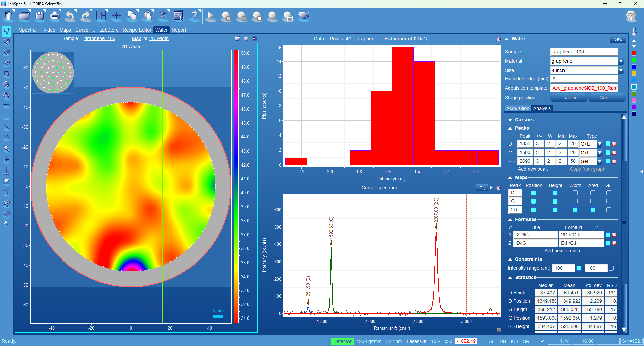Collapse the Formulas section

click(x=510, y=220)
